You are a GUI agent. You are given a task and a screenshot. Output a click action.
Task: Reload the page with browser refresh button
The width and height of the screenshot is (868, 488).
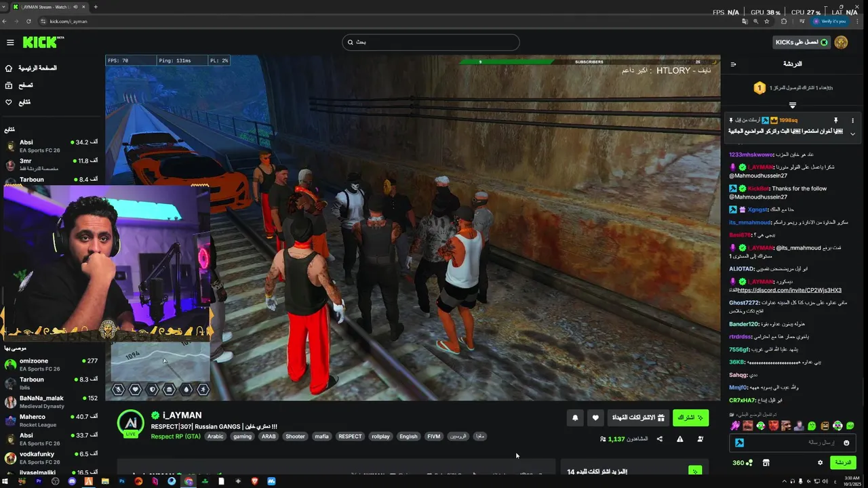28,21
